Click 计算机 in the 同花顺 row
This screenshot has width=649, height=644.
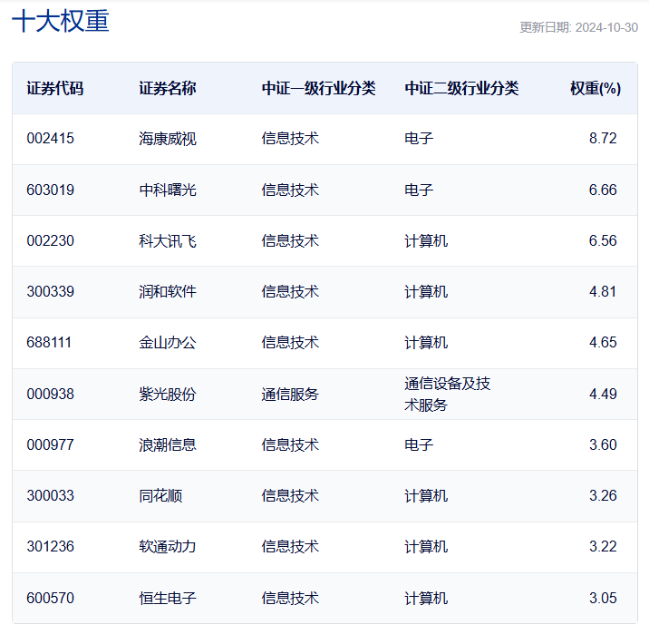pos(426,496)
